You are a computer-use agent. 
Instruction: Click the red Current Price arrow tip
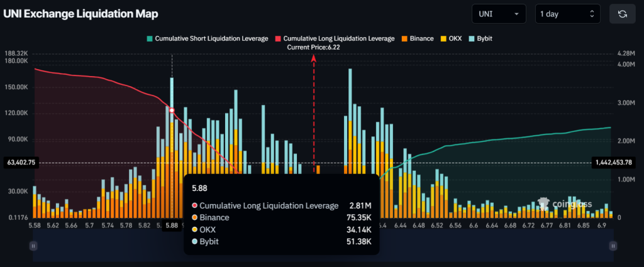coord(314,57)
